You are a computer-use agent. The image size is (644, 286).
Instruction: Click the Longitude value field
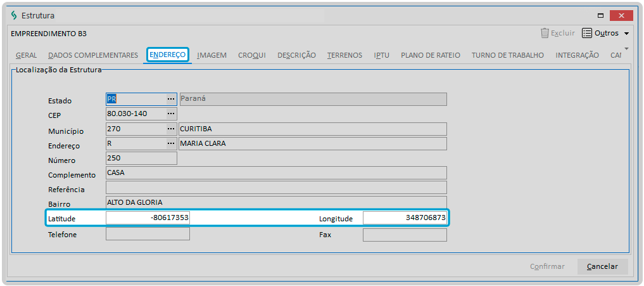point(405,218)
